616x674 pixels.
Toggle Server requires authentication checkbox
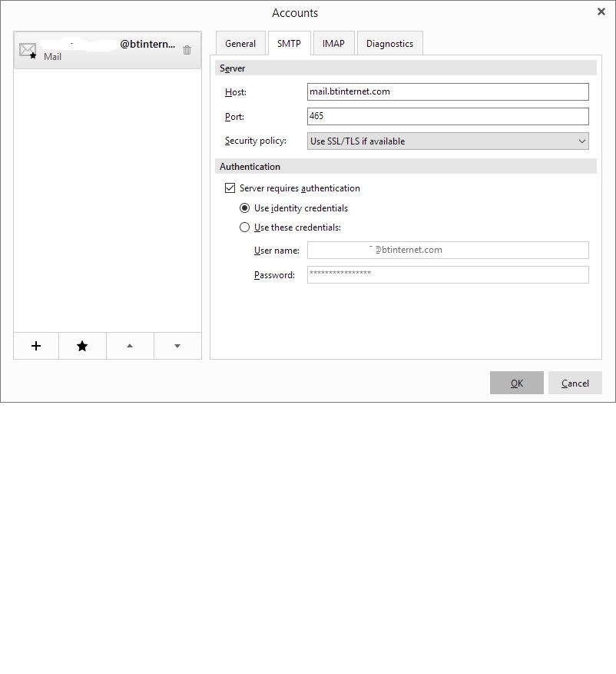(230, 188)
